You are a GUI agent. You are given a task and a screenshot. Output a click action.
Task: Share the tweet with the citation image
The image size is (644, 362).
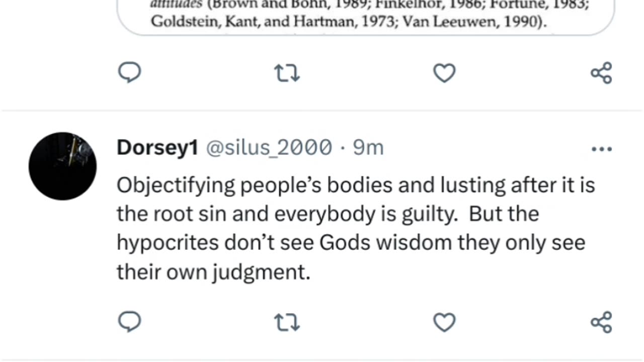[x=601, y=73]
